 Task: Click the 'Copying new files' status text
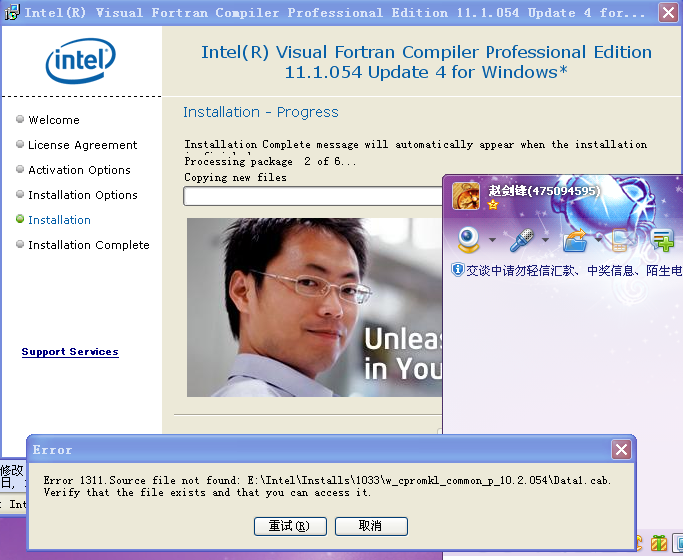tap(235, 178)
